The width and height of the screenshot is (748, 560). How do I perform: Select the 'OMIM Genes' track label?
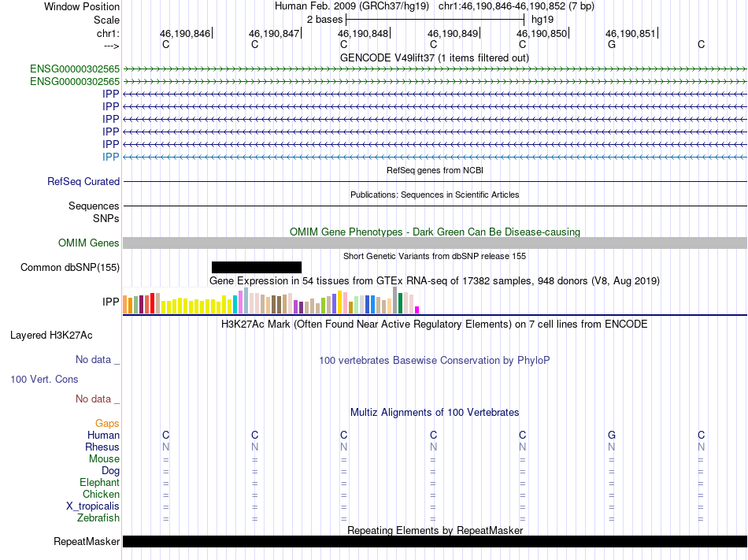click(89, 243)
